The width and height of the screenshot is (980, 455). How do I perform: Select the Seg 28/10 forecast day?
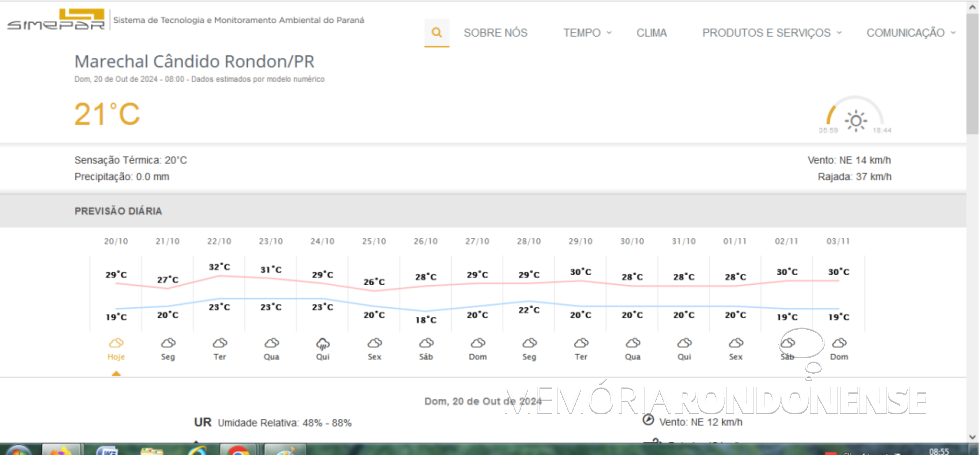[x=529, y=349]
